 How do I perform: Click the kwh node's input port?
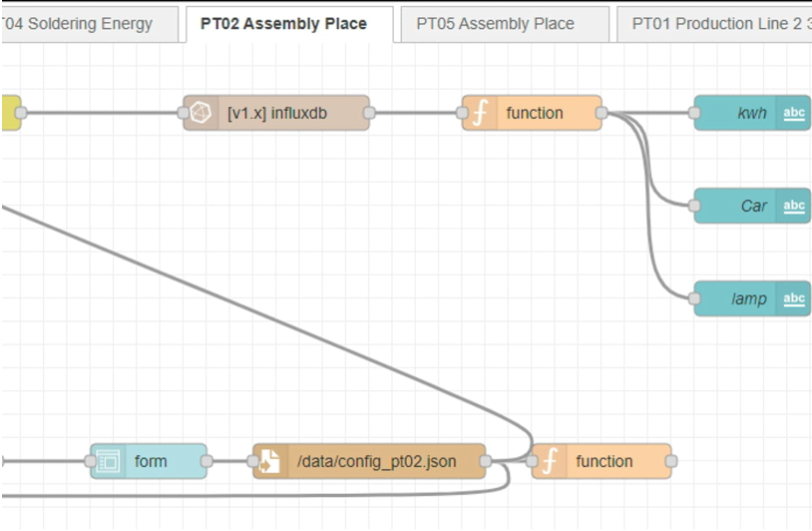pyautogui.click(x=694, y=113)
